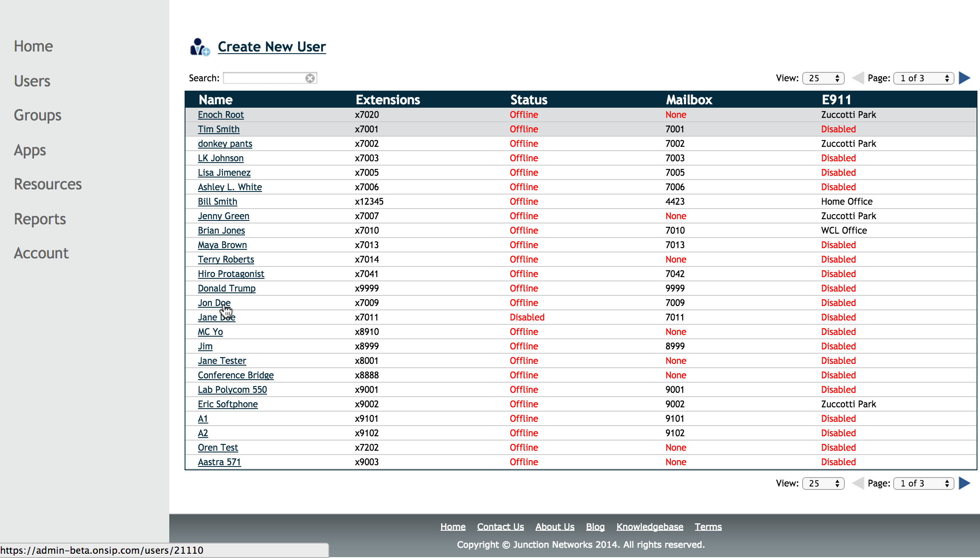Image resolution: width=980 pixels, height=558 pixels.
Task: Select extension x12345 cell
Action: 369,202
